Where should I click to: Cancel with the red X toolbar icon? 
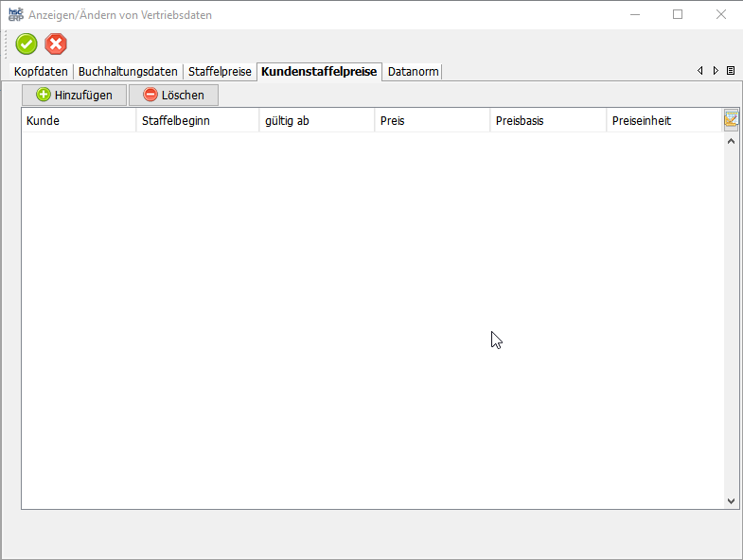pyautogui.click(x=57, y=44)
